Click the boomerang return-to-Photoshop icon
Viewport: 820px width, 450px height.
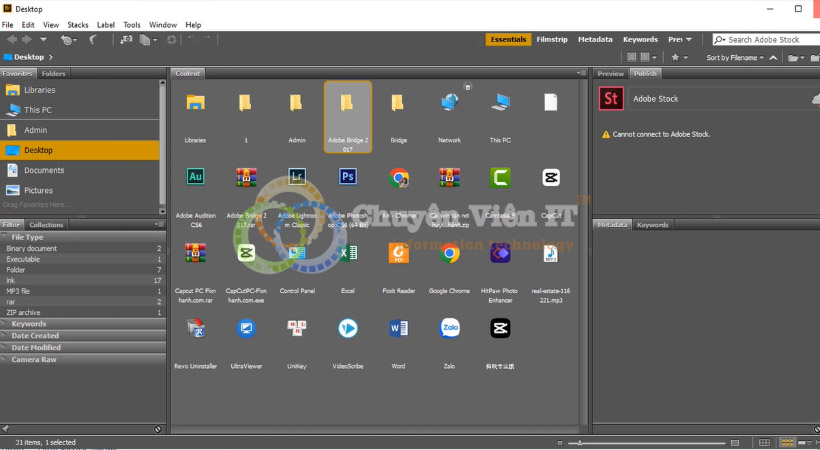93,40
